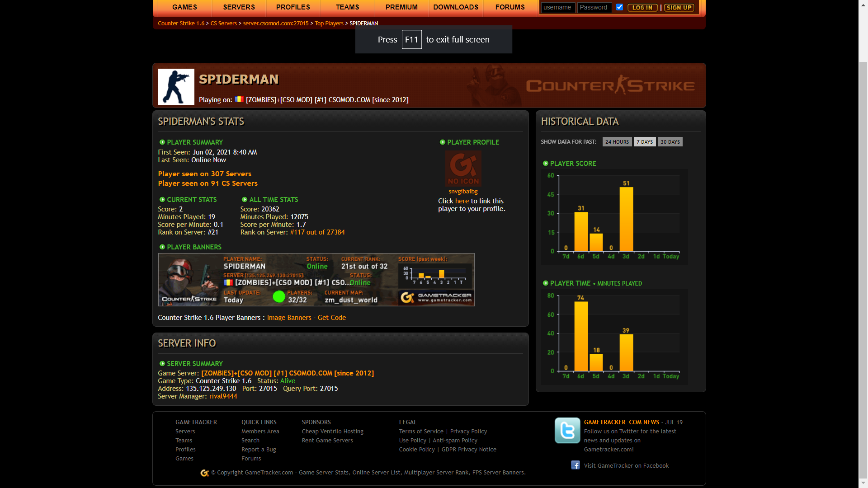This screenshot has height=488, width=868.
Task: Show historical data for 24 Hours
Action: 617,142
